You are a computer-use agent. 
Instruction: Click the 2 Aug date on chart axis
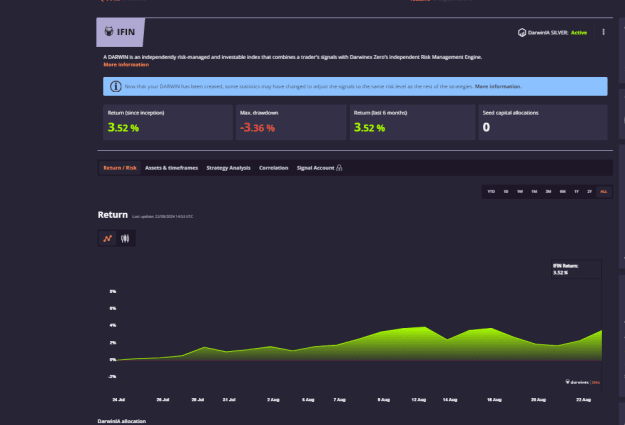[x=273, y=399]
